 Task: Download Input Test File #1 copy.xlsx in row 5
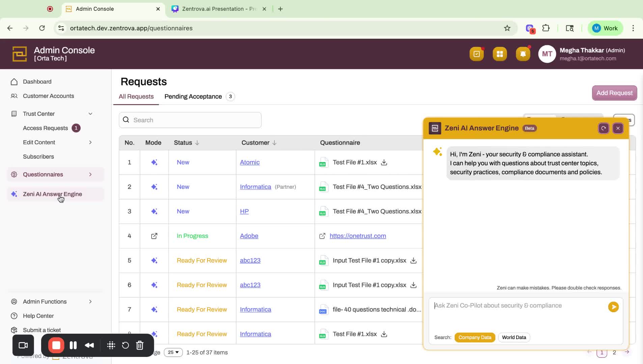tap(413, 261)
